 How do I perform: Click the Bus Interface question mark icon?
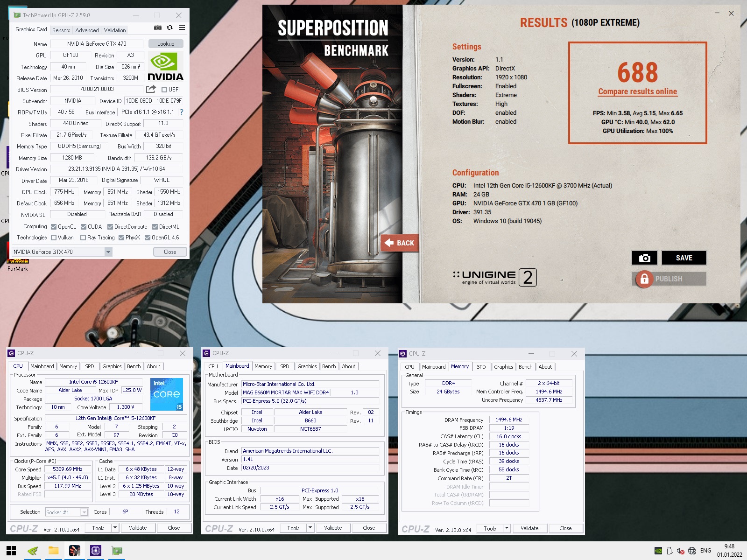point(182,112)
